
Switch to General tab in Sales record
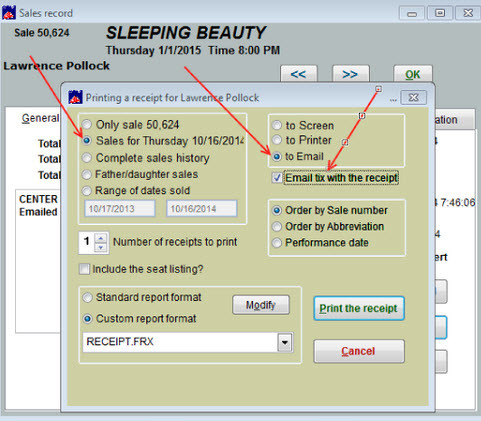click(x=40, y=118)
